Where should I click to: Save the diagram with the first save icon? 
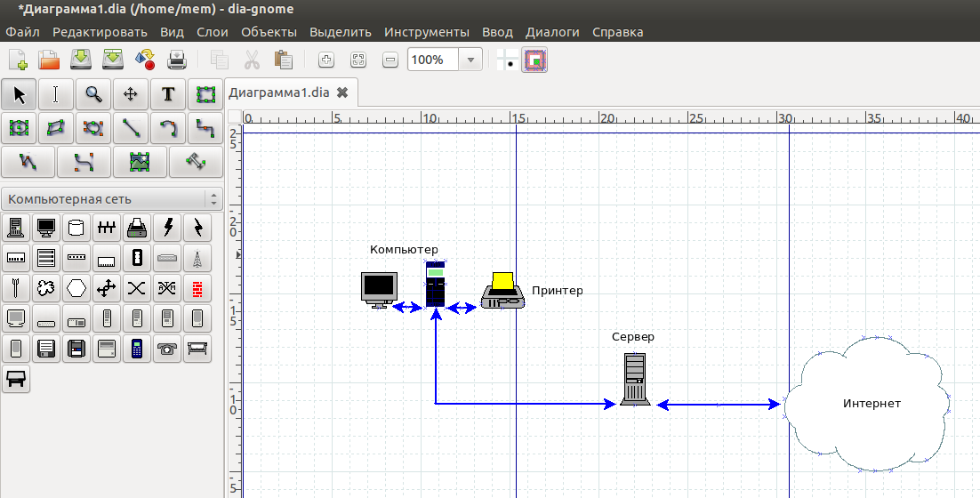81,60
